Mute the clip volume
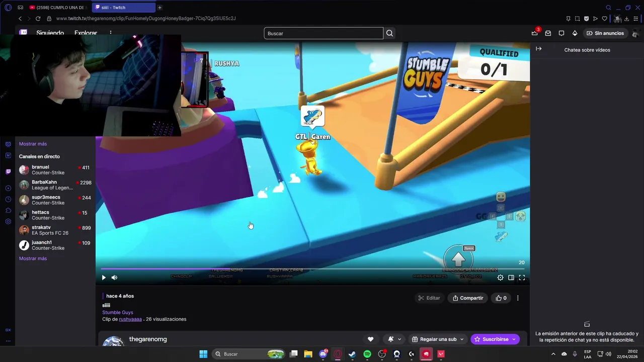The width and height of the screenshot is (644, 362). click(x=114, y=278)
